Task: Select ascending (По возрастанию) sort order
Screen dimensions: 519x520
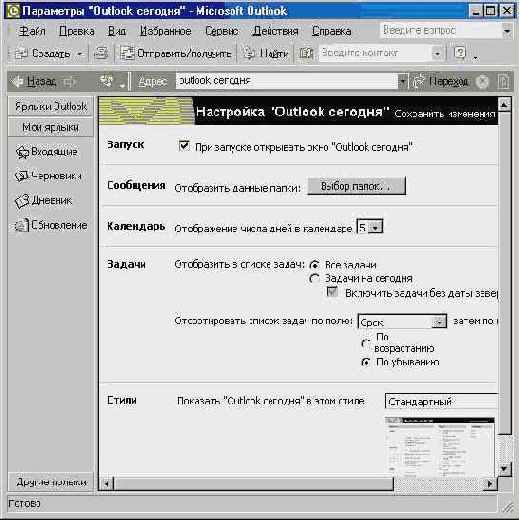Action: (x=366, y=343)
